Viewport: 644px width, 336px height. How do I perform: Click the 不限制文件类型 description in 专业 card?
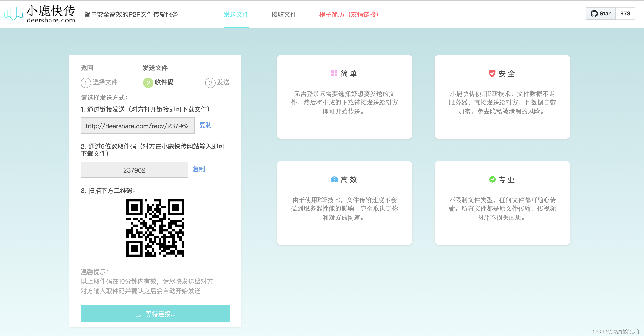click(502, 209)
